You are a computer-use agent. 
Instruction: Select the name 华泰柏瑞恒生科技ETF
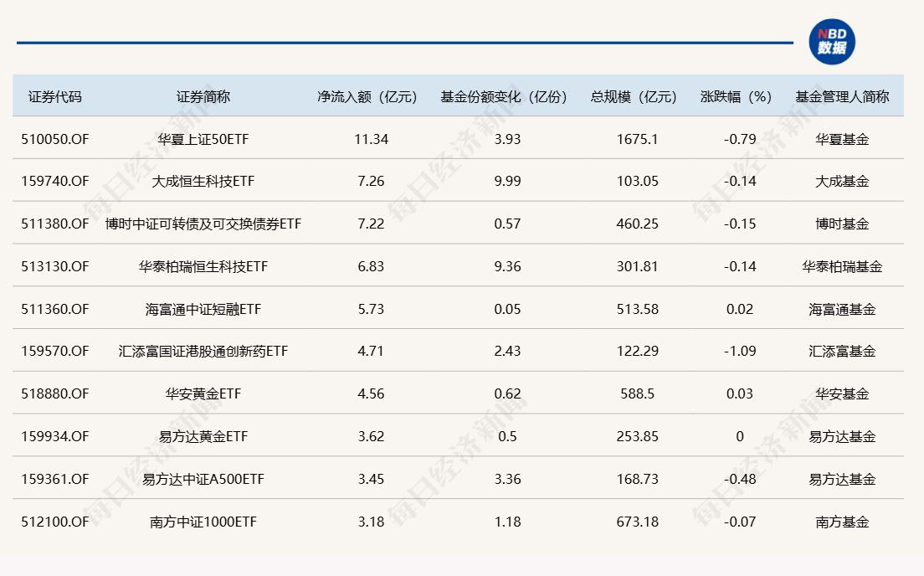(x=203, y=266)
